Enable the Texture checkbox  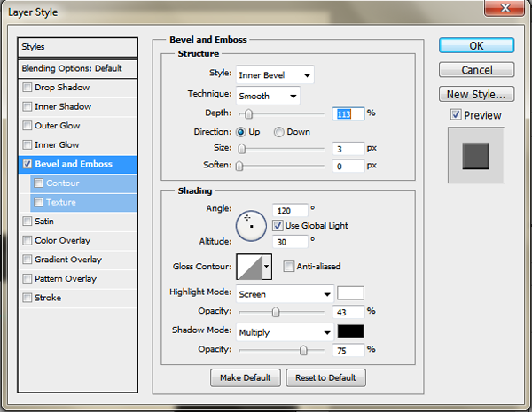click(39, 202)
